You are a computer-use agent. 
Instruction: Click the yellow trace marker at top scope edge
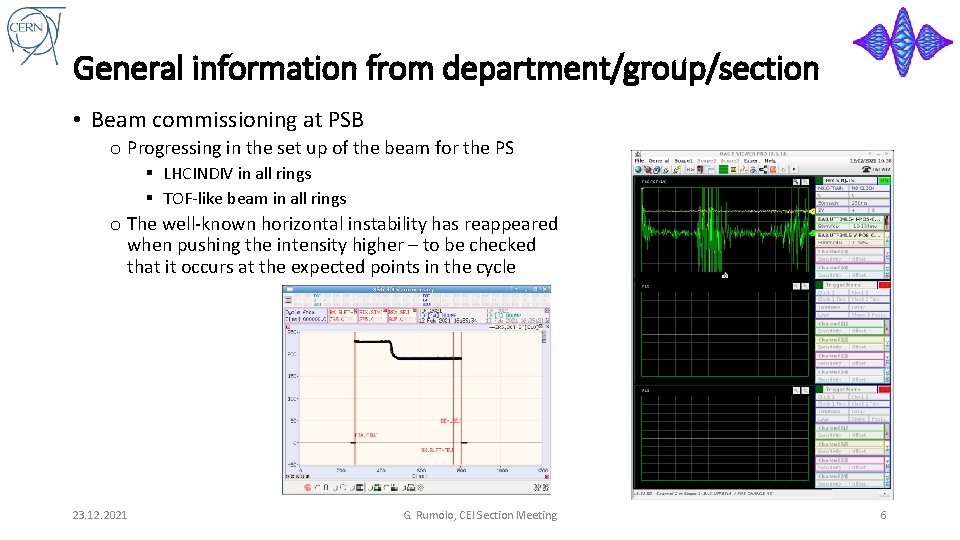pos(812,211)
